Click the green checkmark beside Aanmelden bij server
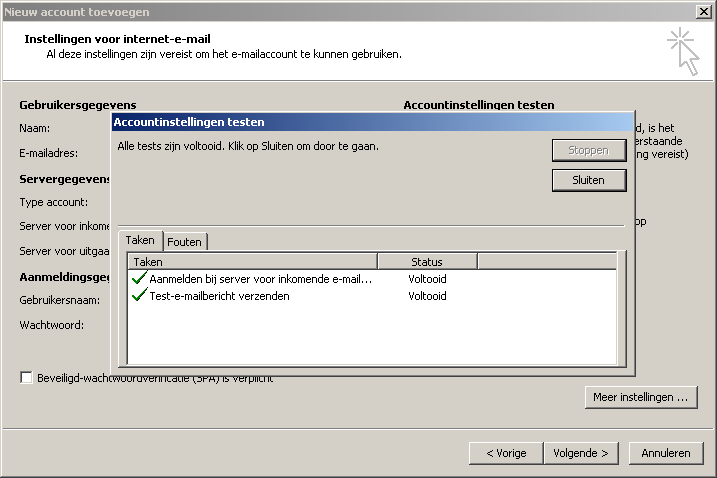This screenshot has width=717, height=478. [139, 279]
